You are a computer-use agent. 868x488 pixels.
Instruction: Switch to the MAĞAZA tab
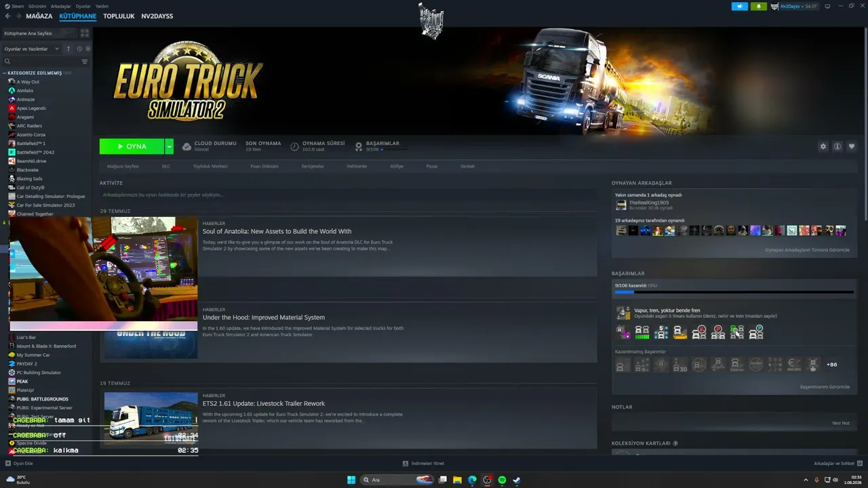39,16
